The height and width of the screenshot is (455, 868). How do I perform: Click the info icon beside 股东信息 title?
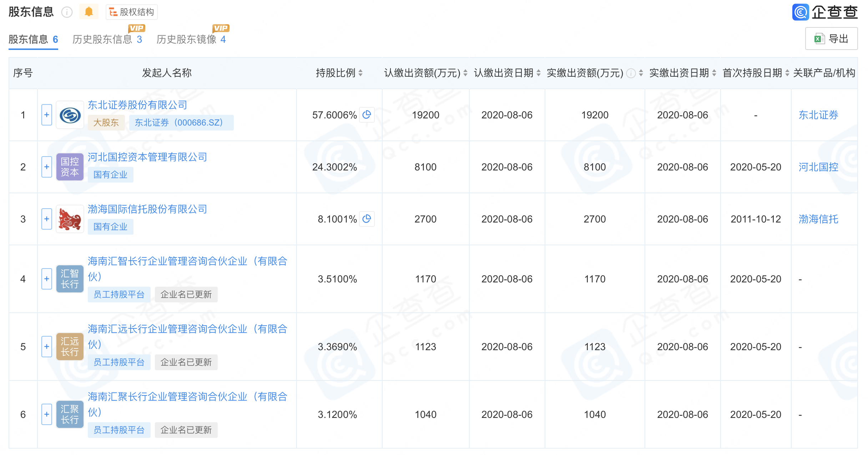click(67, 12)
